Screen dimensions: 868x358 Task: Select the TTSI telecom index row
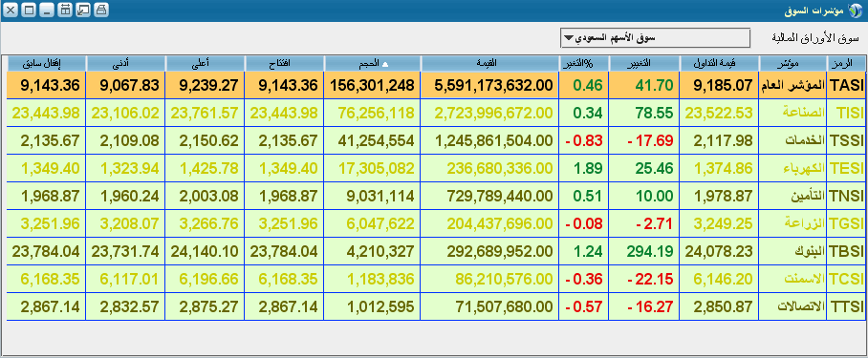[x=436, y=306]
